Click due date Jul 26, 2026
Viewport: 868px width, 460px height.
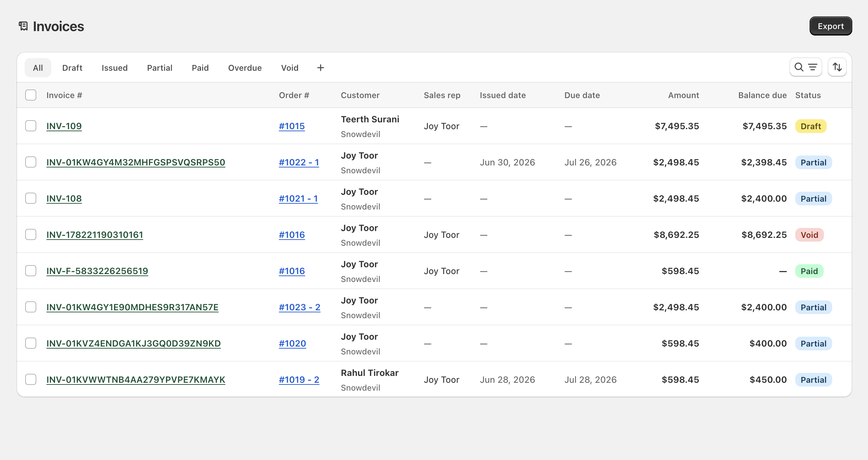click(x=590, y=162)
